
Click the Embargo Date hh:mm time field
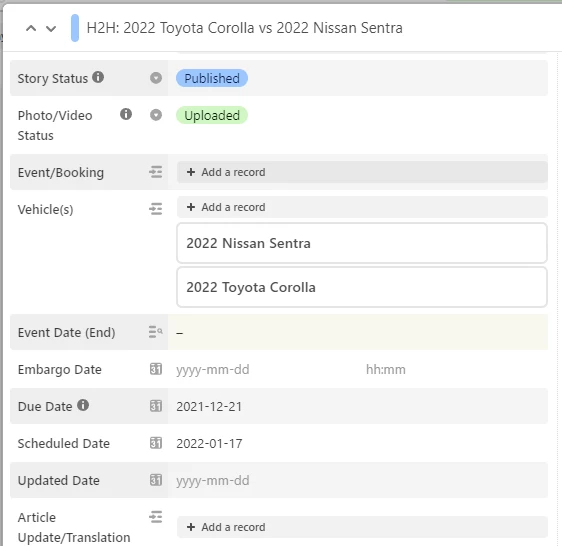point(386,369)
